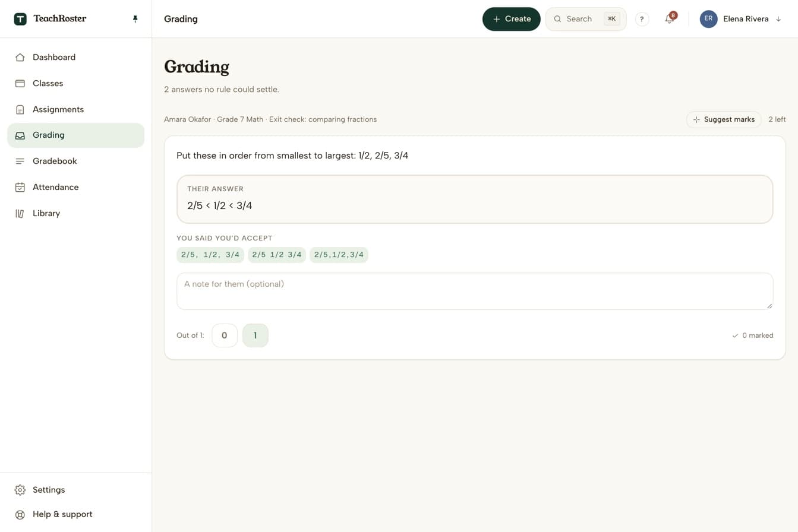Click the Classes sidebar icon
Screen dimensions: 798x532
[x=20, y=84]
